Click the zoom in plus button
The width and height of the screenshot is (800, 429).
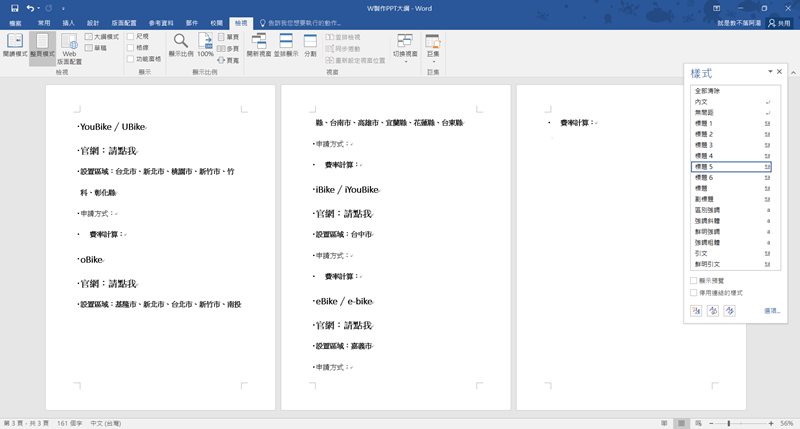pyautogui.click(x=771, y=423)
